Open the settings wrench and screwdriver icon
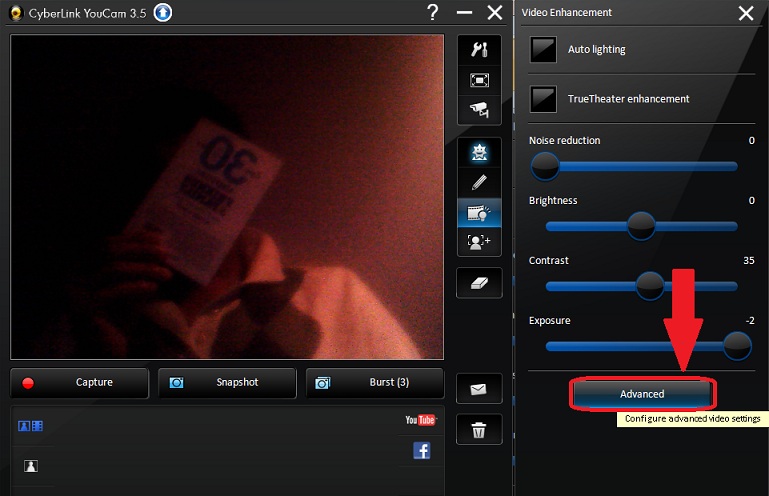Screen dimensions: 769x496 coord(479,50)
